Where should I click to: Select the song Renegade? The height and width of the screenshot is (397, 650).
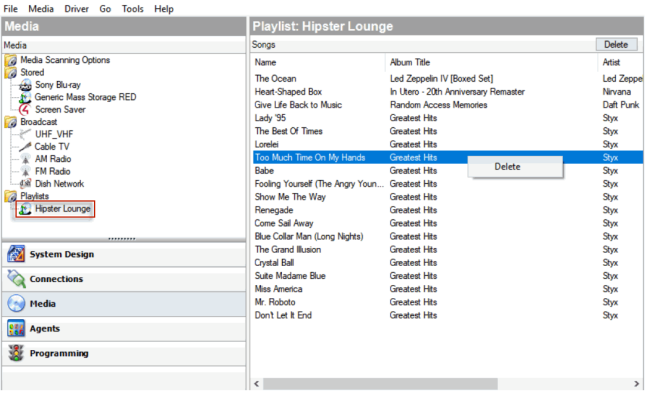274,211
